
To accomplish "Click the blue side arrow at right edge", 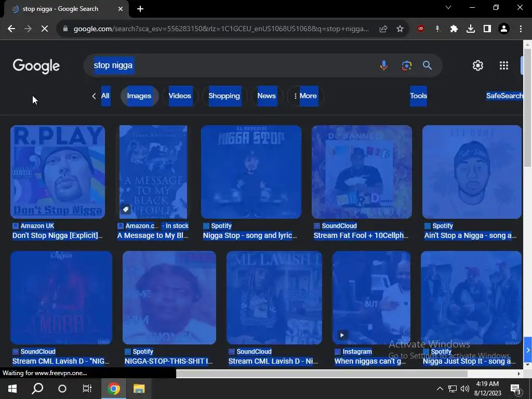I will click(528, 350).
